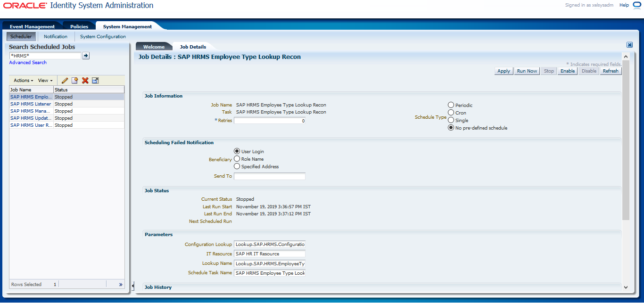This screenshot has height=303, width=644.
Task: Click the Configuration Lookup field
Action: [x=270, y=245]
